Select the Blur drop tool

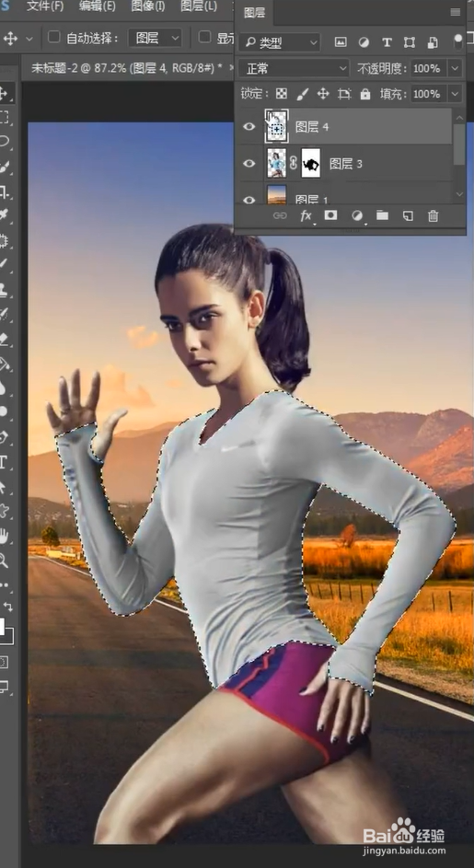point(4,388)
